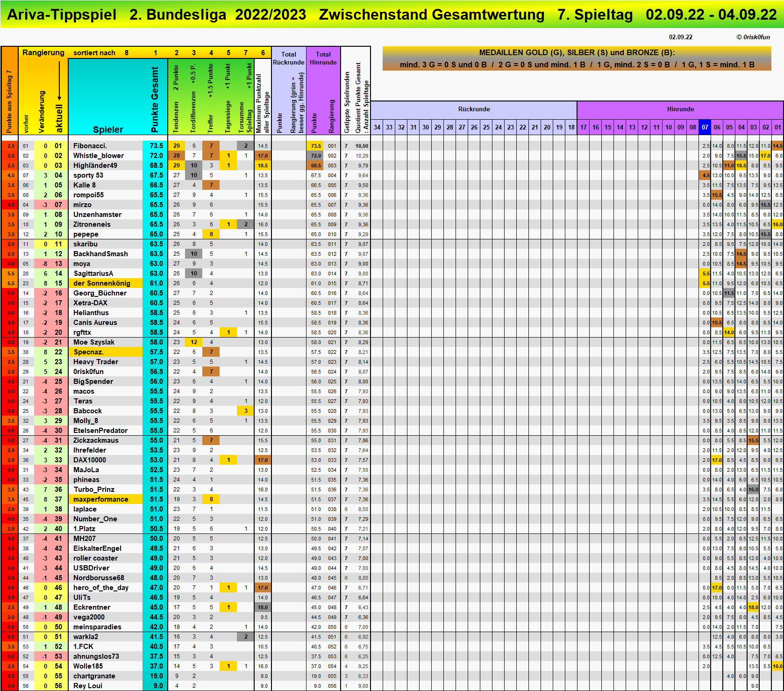Select player Zitroneneis
The image size is (784, 691).
click(92, 224)
